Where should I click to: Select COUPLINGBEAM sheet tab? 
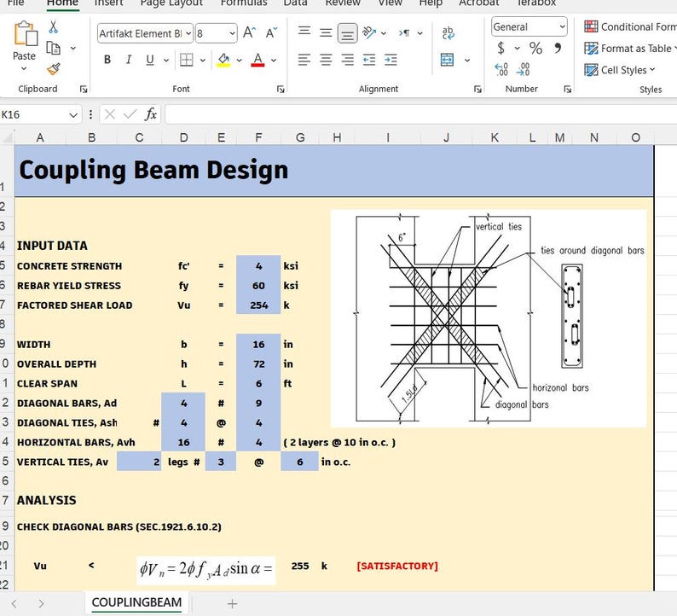click(x=136, y=602)
